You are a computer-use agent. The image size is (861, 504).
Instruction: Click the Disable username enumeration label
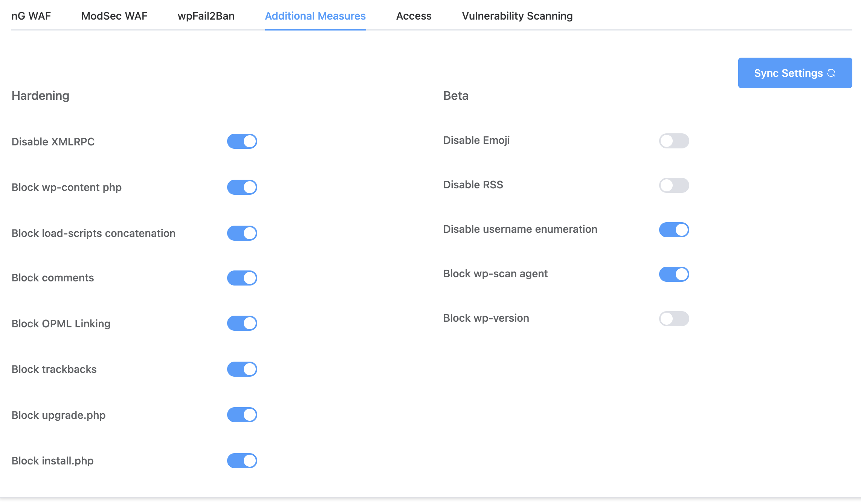click(520, 229)
